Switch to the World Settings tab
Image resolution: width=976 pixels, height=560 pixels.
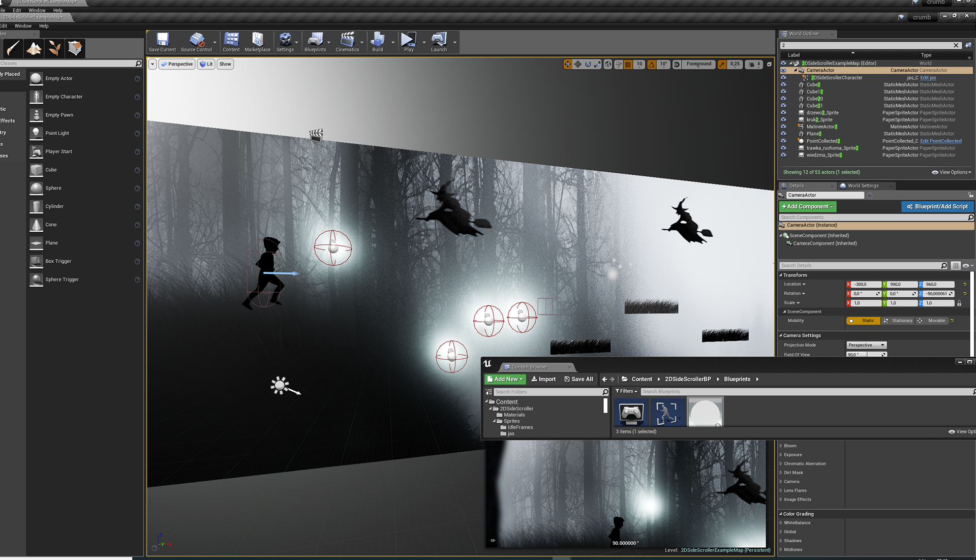coord(863,186)
